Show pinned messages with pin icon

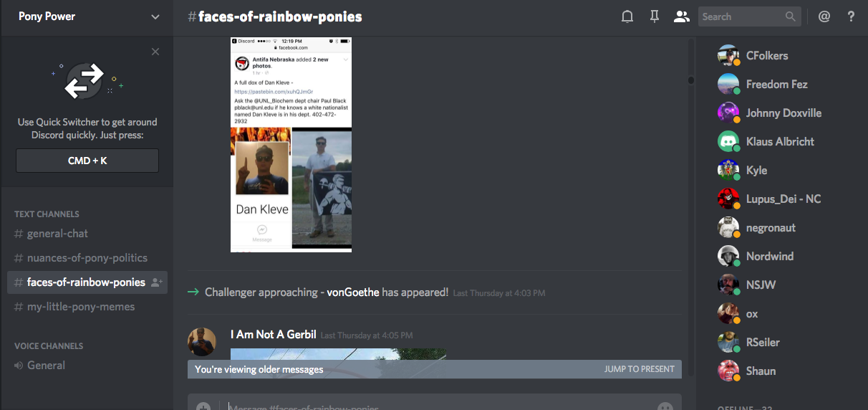654,16
